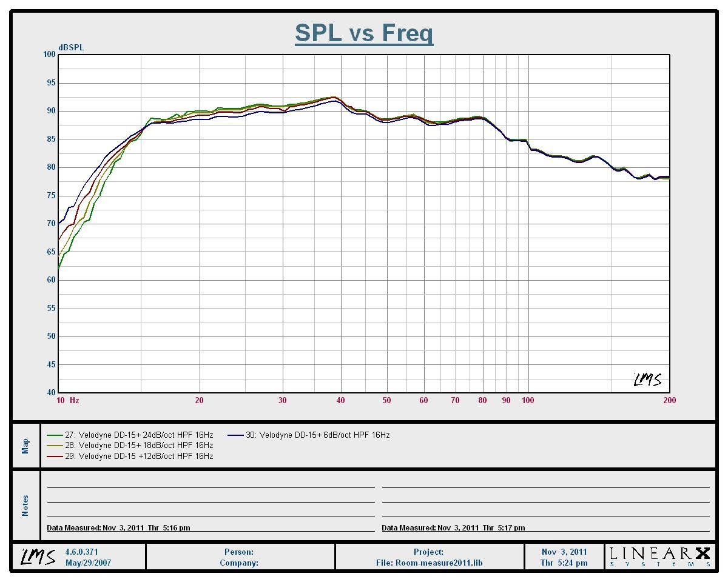Click the Person: field in footer
728x582 pixels.
click(x=239, y=552)
